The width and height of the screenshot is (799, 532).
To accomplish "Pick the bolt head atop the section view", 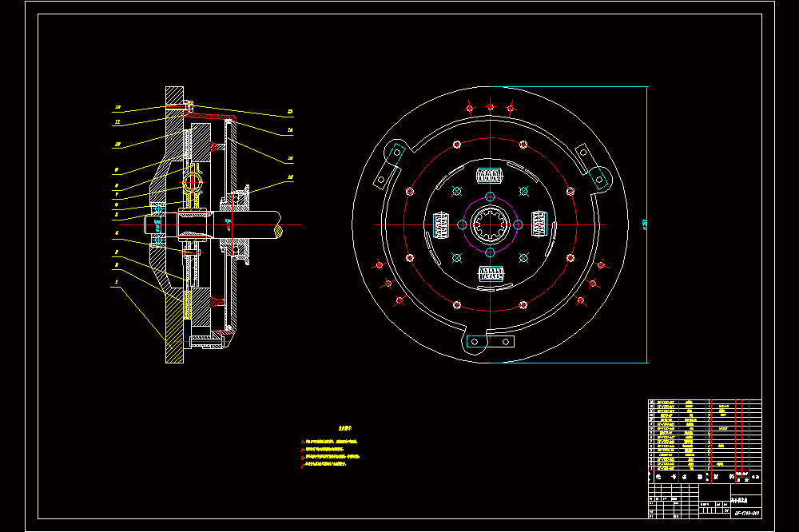I will pos(191,106).
